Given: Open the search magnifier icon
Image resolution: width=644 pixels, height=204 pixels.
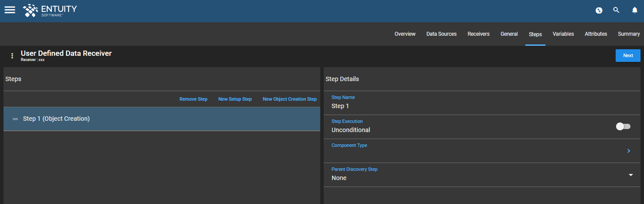Looking at the screenshot, I should tap(616, 10).
